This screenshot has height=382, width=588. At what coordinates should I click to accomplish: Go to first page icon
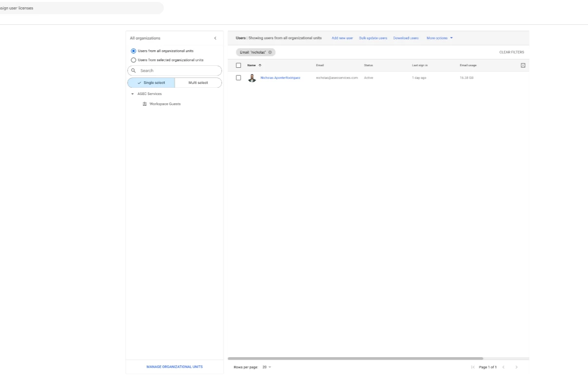(x=473, y=367)
